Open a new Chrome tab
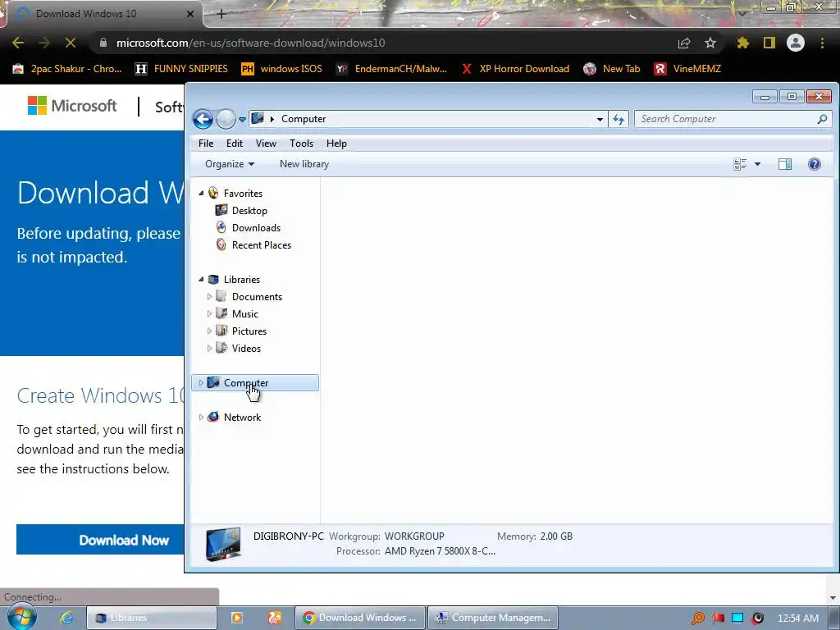Viewport: 840px width, 630px height. 221,14
